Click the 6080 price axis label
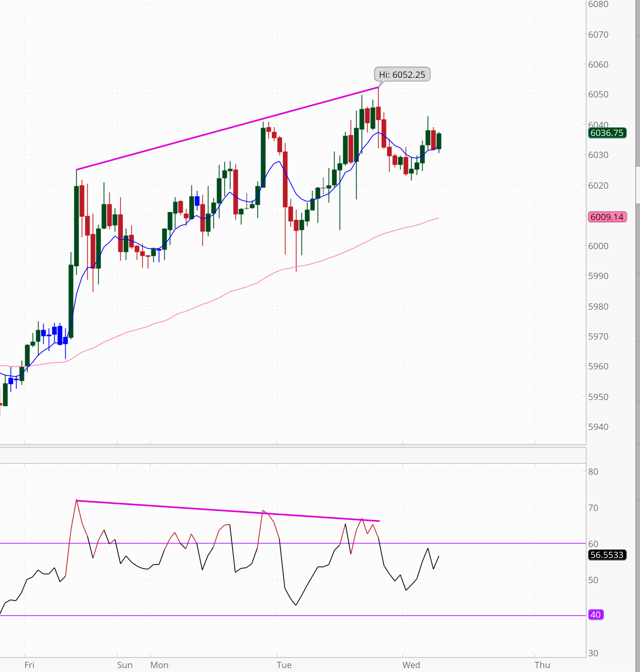The image size is (640, 672). [598, 4]
